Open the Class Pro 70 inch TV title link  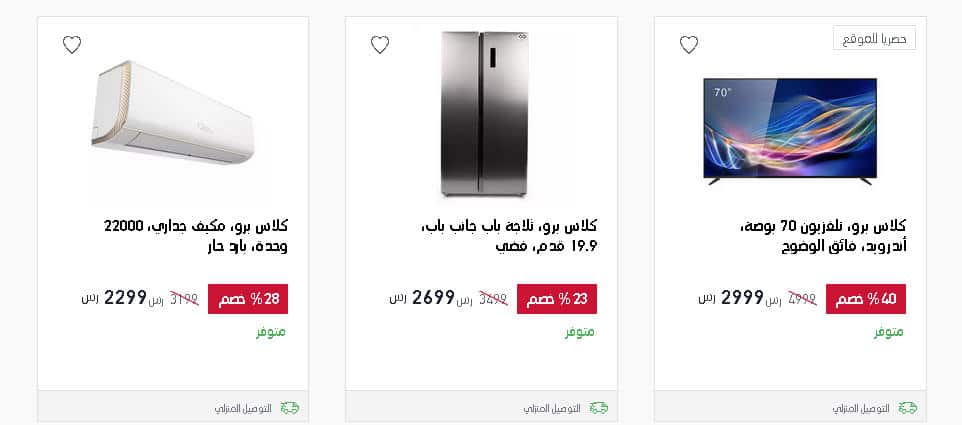pyautogui.click(x=823, y=236)
